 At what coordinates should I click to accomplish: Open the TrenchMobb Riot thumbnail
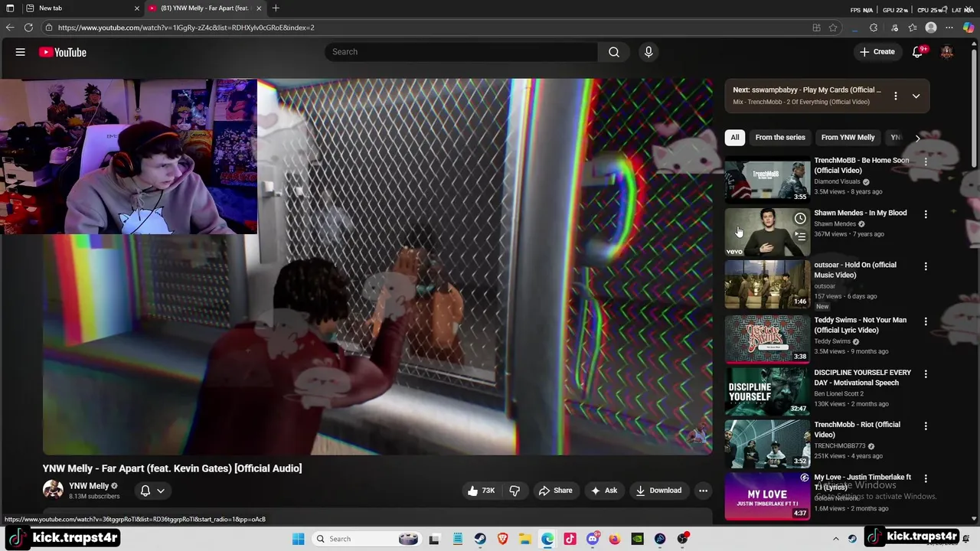pos(767,444)
